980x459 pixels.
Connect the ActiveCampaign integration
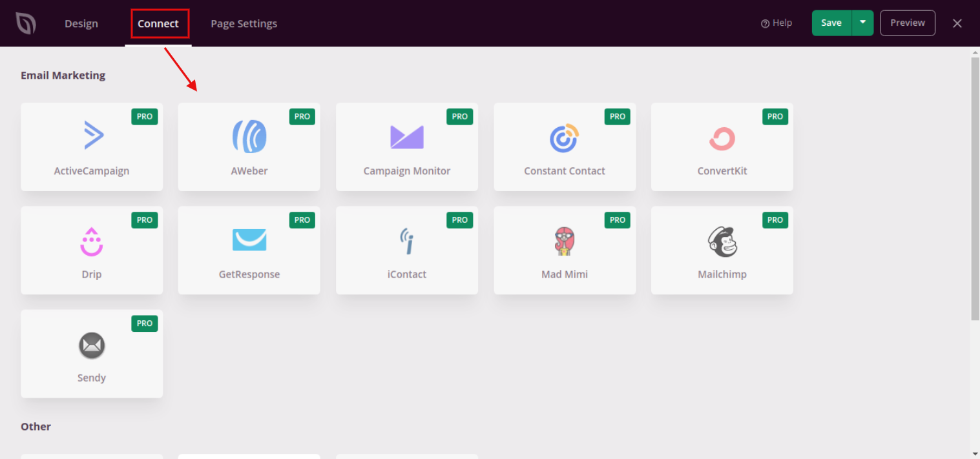pos(91,147)
